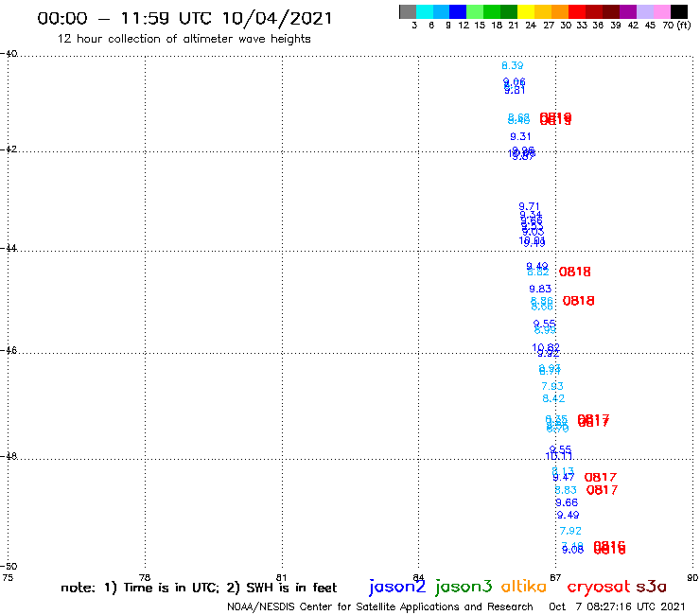This screenshot has height=615, width=700.
Task: Click the gold 27 ft legend swatch
Action: [x=543, y=11]
